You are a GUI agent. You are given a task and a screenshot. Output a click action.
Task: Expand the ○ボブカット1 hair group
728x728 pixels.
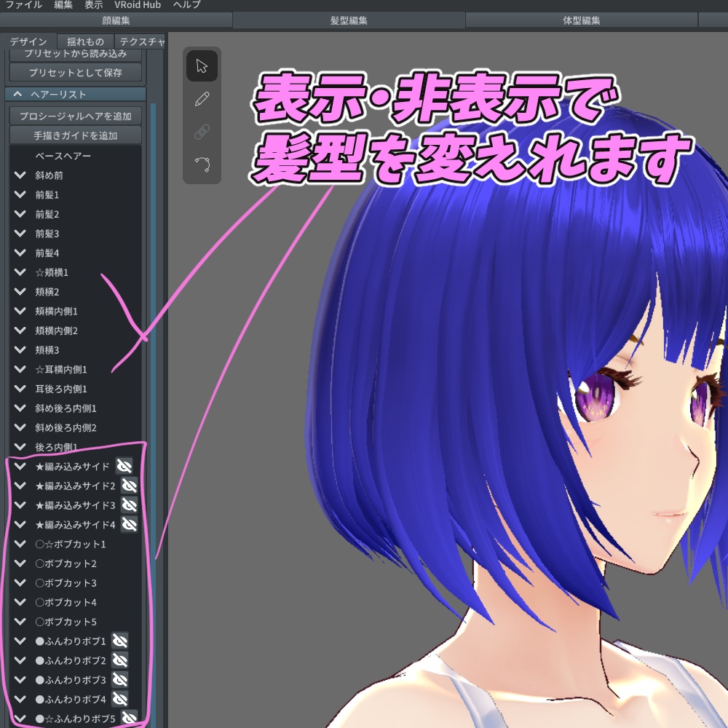[20, 544]
